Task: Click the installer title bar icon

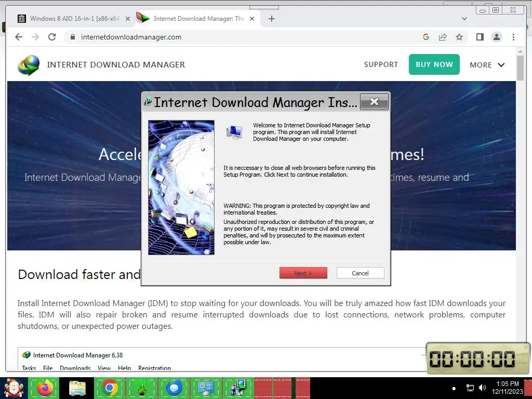Action: pyautogui.click(x=148, y=102)
